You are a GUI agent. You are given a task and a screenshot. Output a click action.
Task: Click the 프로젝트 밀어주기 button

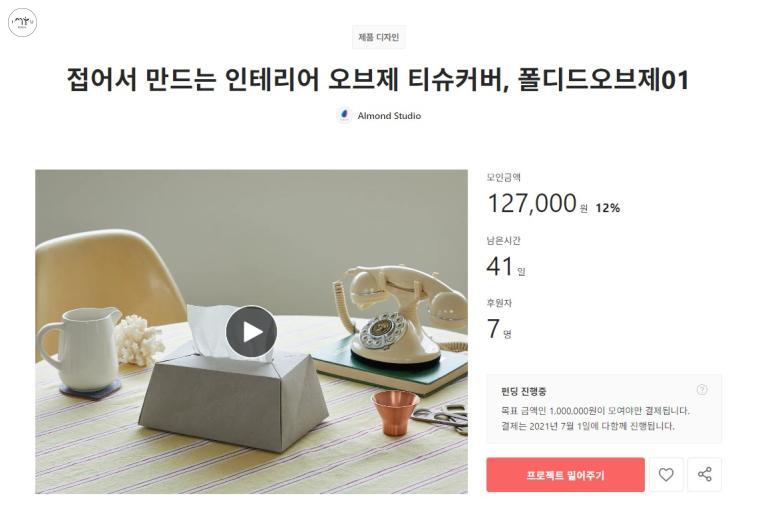click(565, 475)
